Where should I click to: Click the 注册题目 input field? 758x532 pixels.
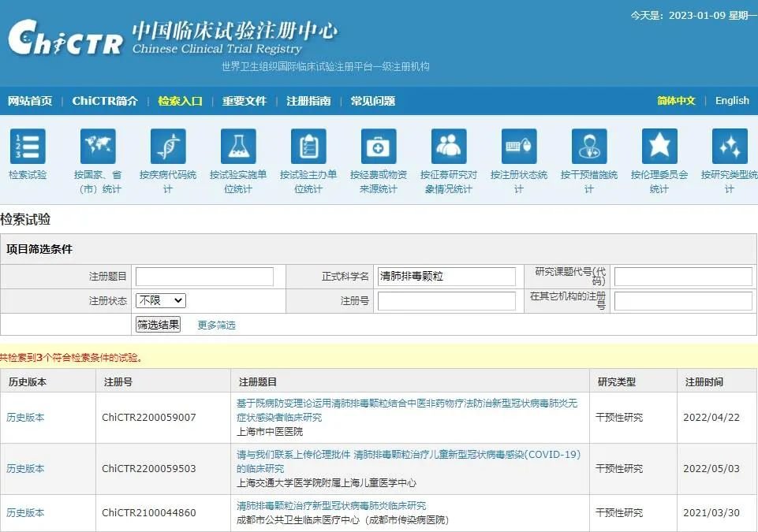coord(204,277)
